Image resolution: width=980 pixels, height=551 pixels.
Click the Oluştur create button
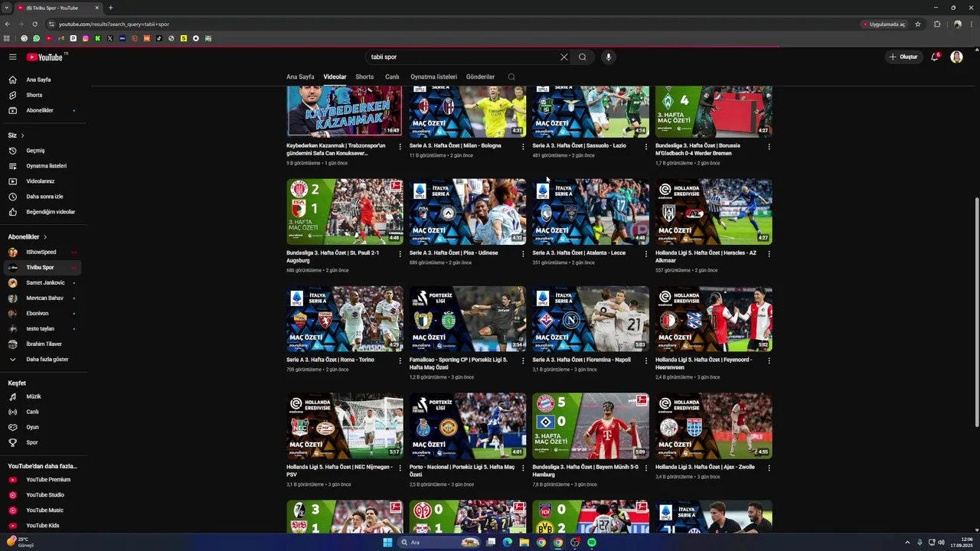pos(903,57)
